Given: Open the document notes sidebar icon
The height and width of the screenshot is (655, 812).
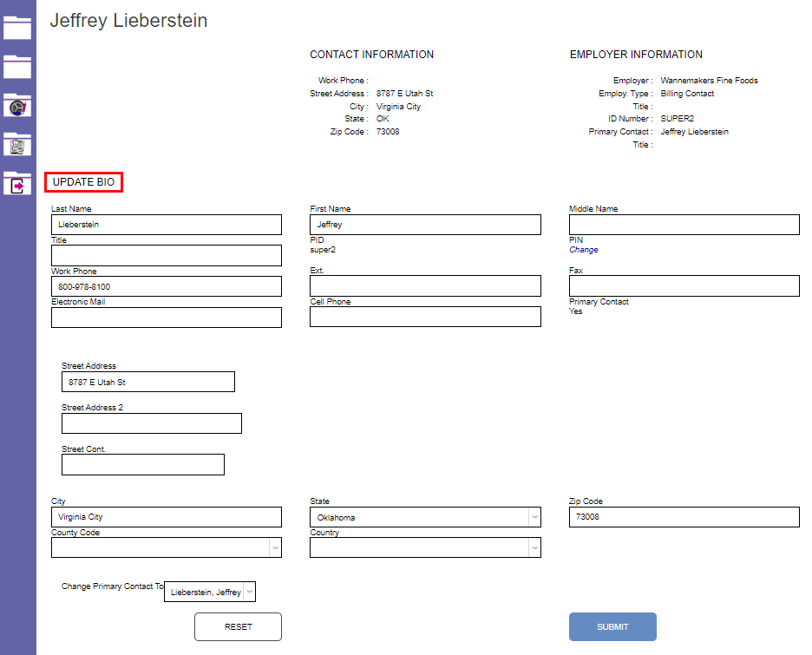Looking at the screenshot, I should point(17,145).
